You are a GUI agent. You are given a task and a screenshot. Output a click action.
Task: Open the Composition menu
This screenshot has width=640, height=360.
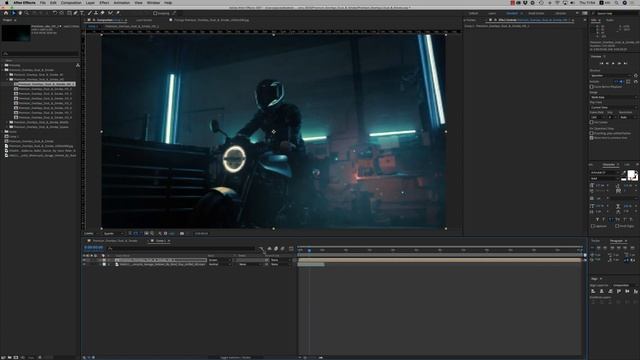click(71, 2)
